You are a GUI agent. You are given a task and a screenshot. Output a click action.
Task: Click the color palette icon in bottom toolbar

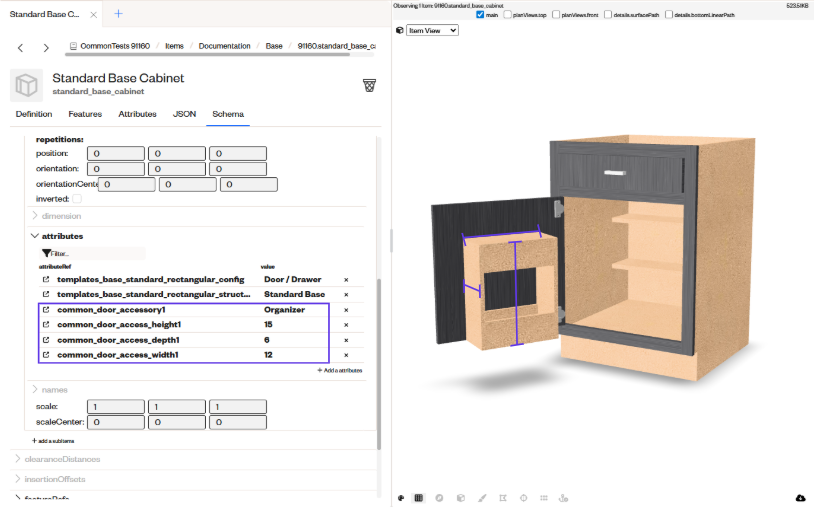tap(401, 498)
